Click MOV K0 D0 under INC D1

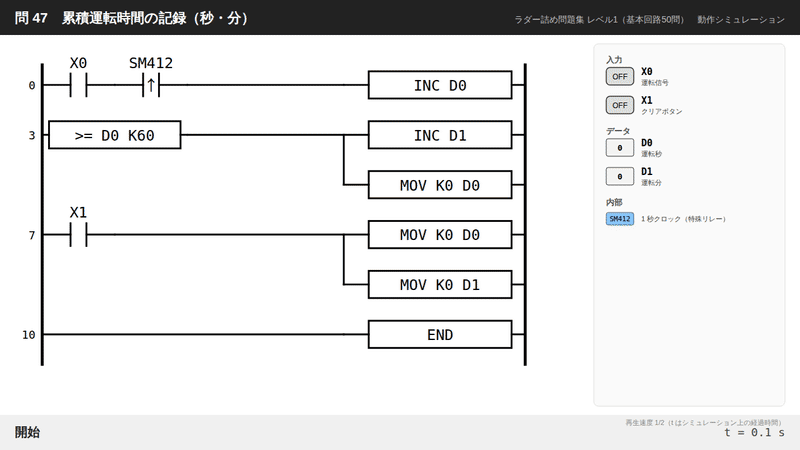tap(440, 185)
